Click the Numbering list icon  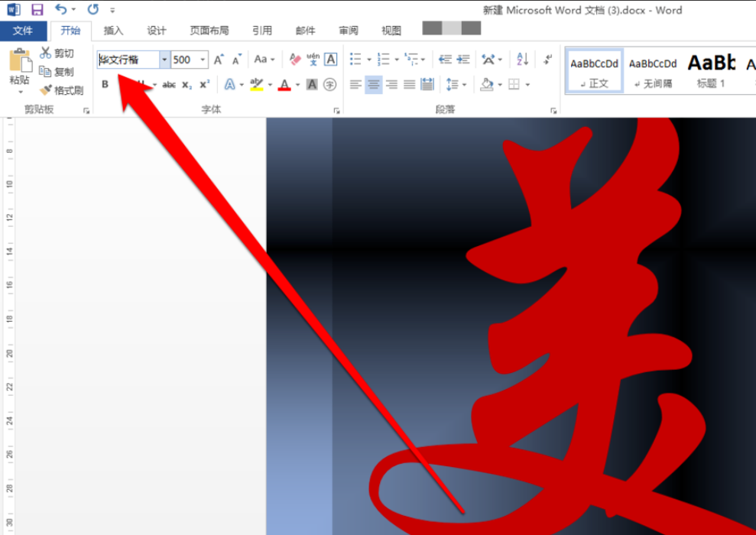pos(384,60)
